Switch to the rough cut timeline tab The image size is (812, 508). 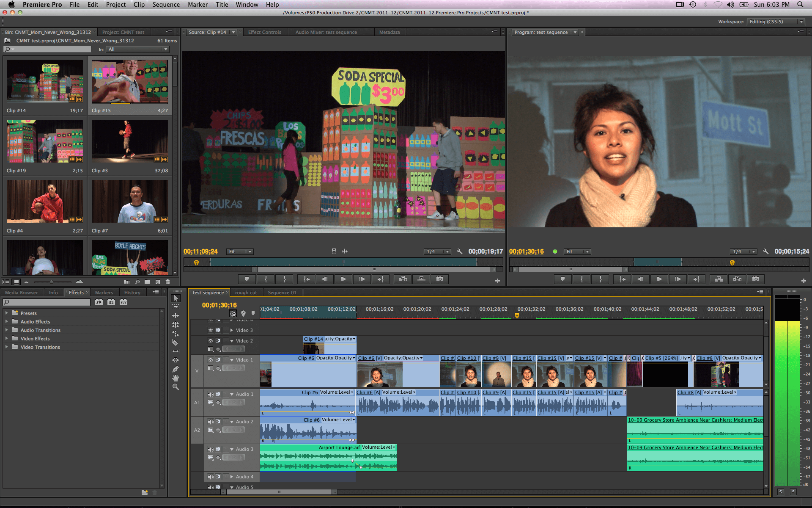click(247, 293)
